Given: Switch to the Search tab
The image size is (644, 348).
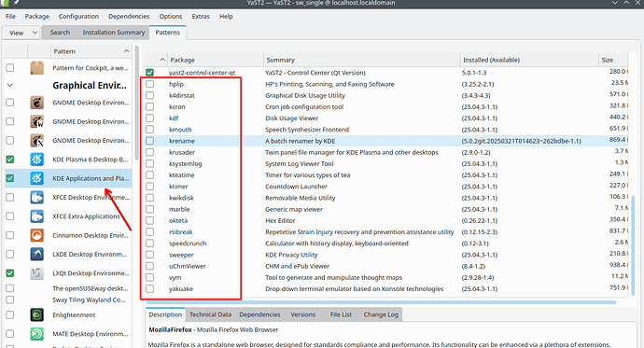Looking at the screenshot, I should coord(60,33).
